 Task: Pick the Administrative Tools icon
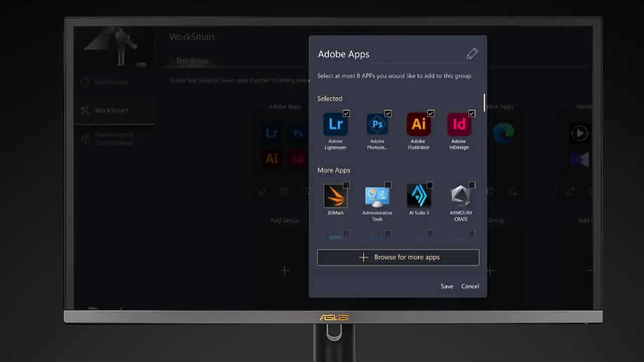tap(377, 196)
